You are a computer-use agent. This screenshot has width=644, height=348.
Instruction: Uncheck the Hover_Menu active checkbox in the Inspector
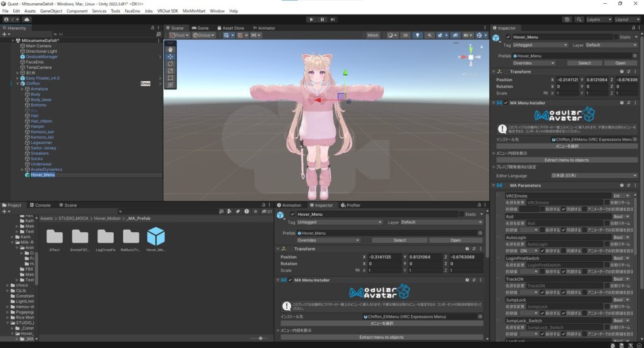[508, 38]
